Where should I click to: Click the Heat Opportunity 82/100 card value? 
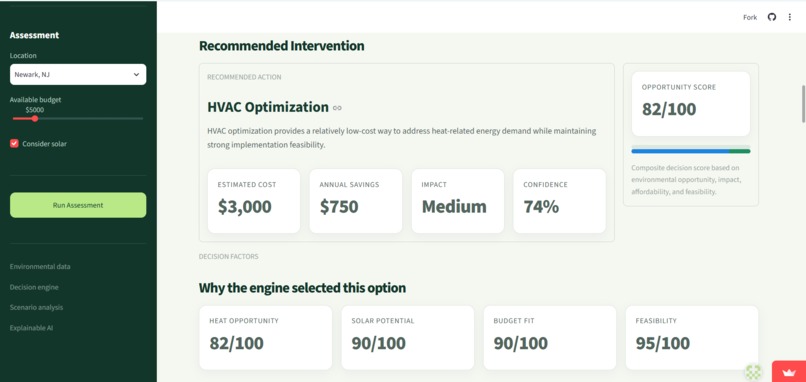pyautogui.click(x=236, y=343)
